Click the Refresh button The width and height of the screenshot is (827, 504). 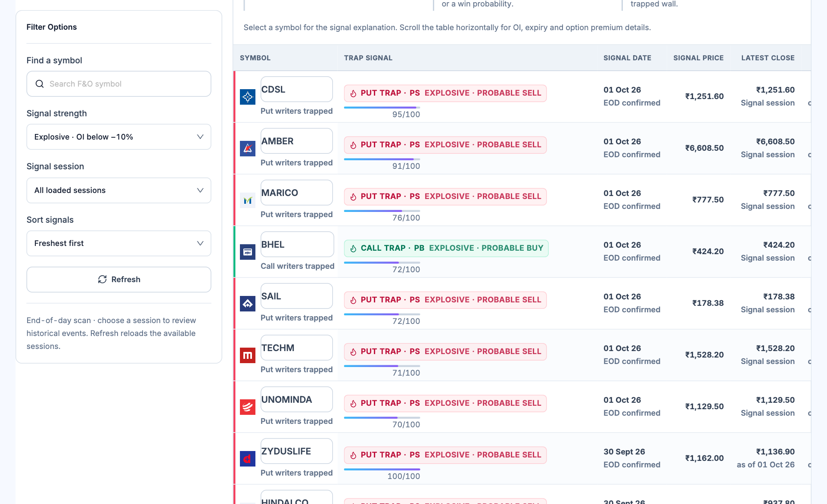pyautogui.click(x=119, y=280)
